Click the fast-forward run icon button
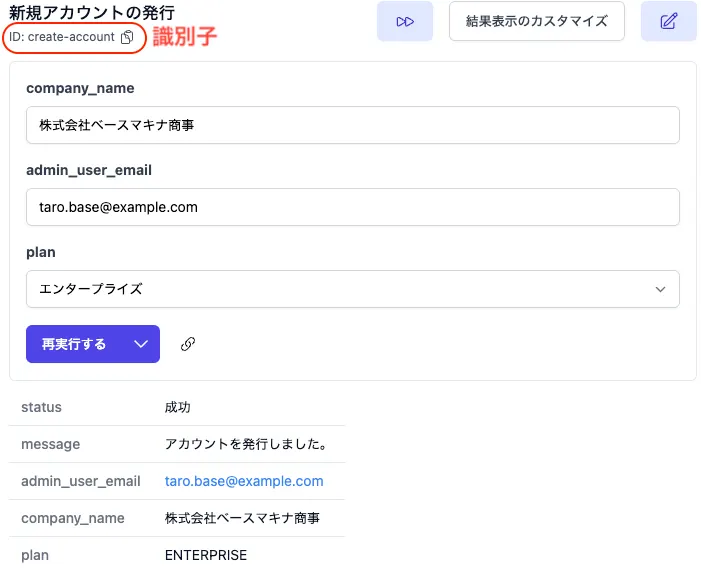701x577 pixels. (x=405, y=21)
